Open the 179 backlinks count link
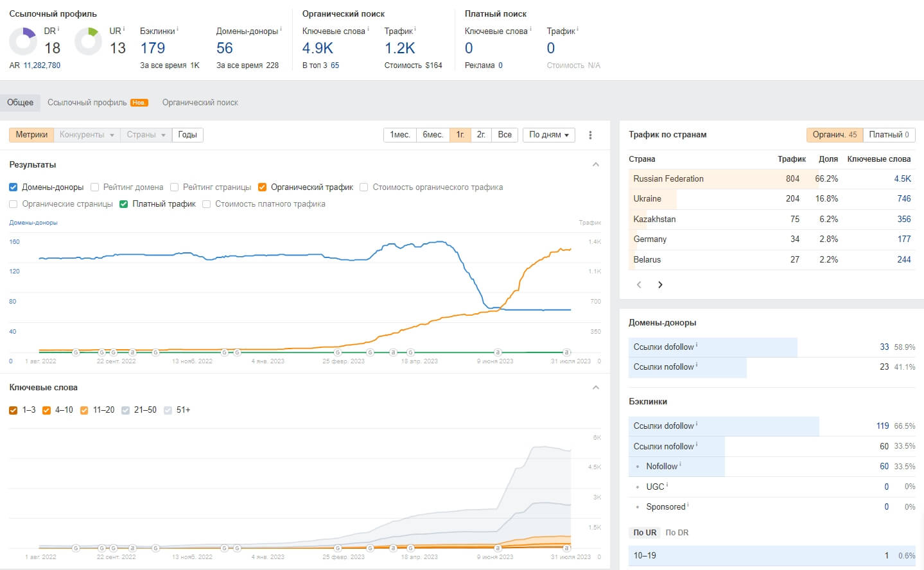The width and height of the screenshot is (924, 570). 153,48
